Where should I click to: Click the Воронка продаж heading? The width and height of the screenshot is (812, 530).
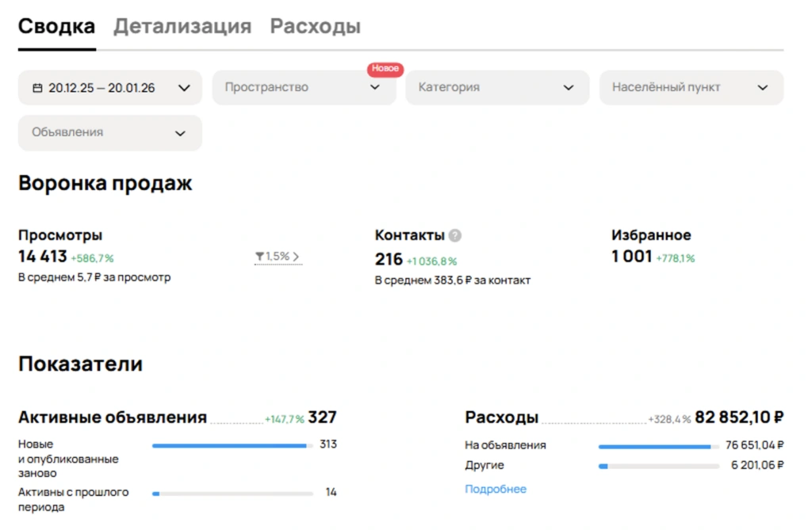(x=105, y=183)
